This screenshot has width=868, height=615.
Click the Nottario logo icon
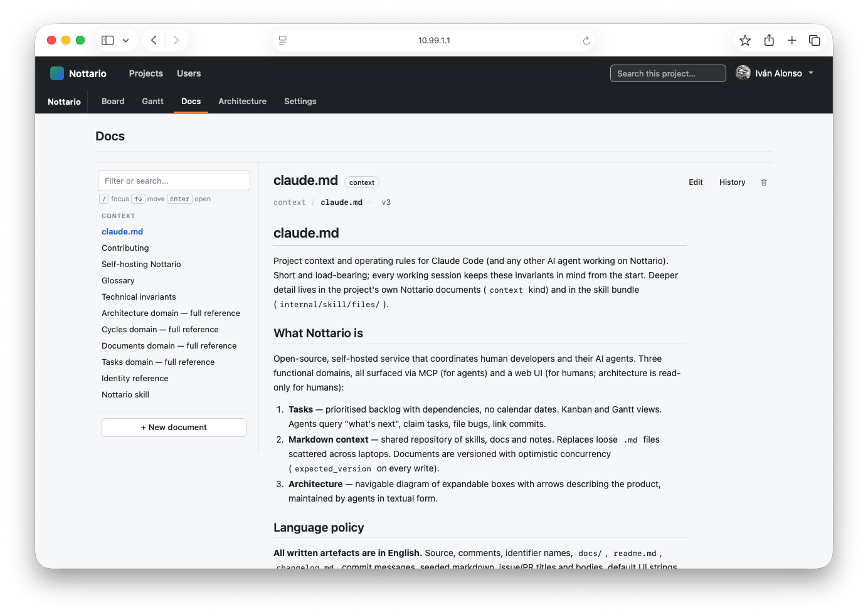[x=57, y=73]
